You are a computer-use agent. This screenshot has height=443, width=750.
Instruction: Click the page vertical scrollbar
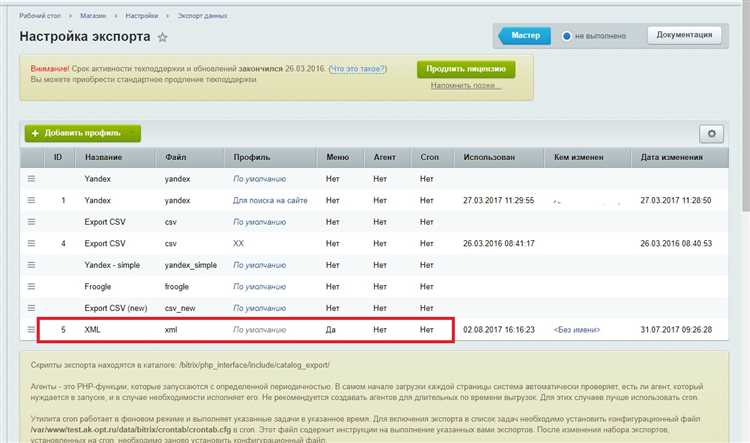coord(746,108)
